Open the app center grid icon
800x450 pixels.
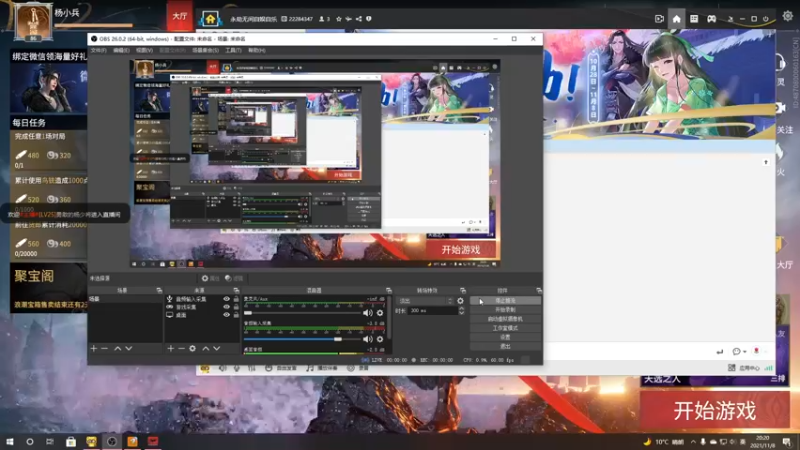click(x=732, y=367)
